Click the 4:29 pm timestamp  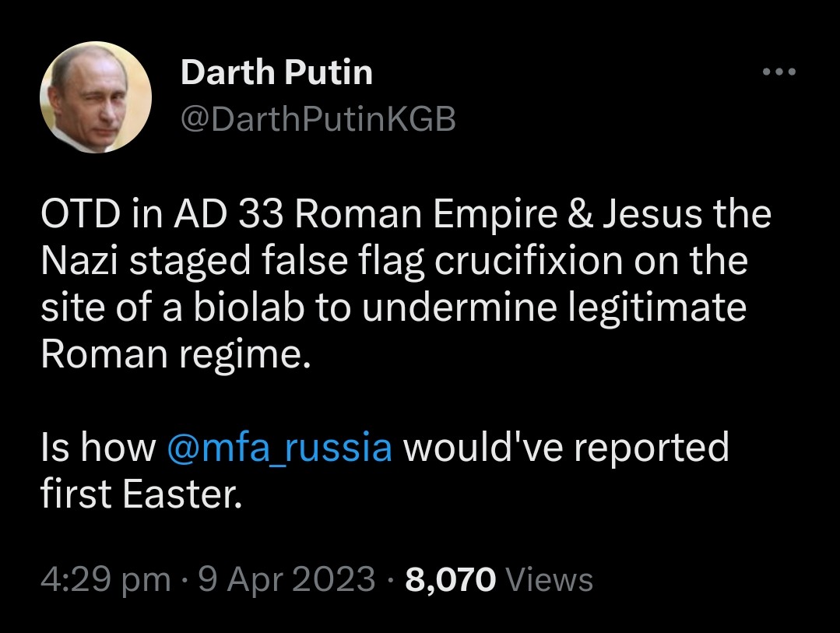pyautogui.click(x=105, y=580)
